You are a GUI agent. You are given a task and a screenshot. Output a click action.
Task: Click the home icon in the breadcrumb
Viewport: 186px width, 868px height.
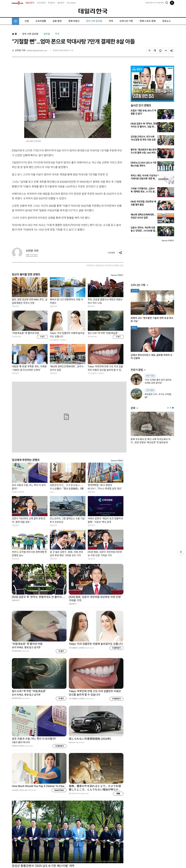[13, 34]
